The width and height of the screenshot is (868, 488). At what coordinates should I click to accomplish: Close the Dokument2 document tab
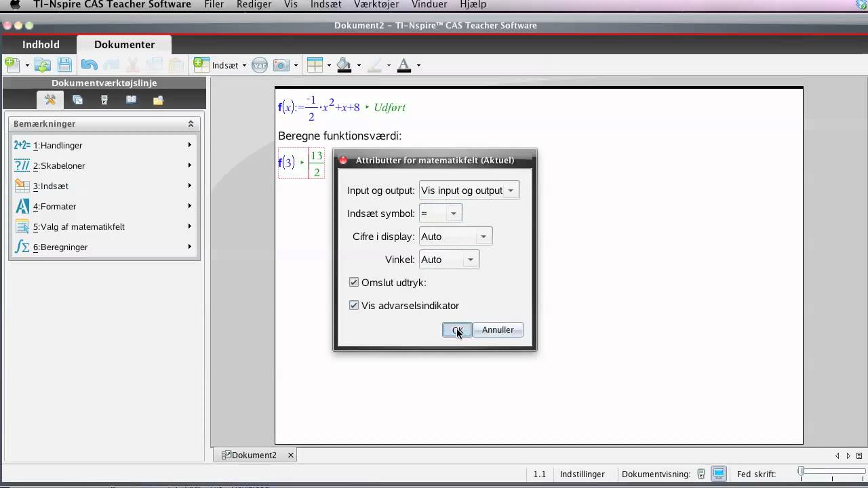coord(291,455)
